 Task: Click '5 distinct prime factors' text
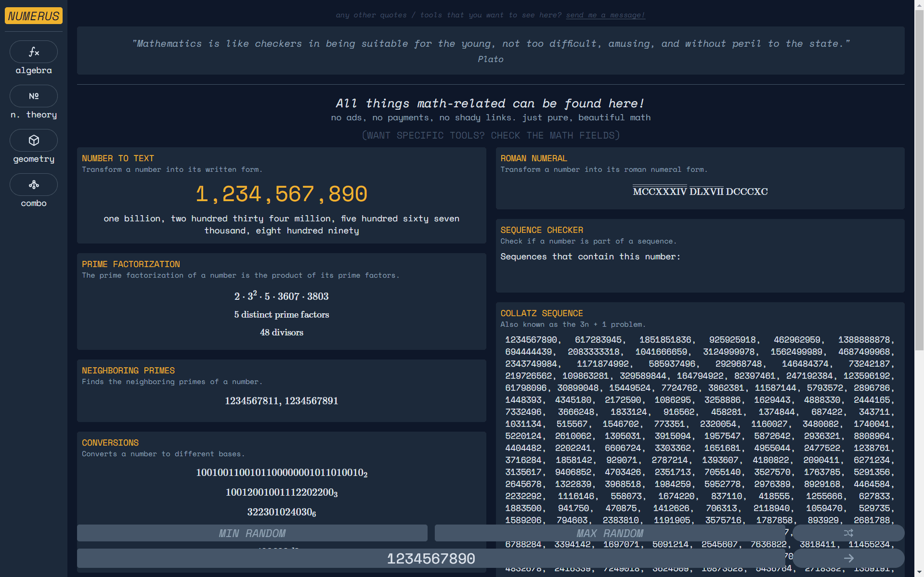coord(282,315)
